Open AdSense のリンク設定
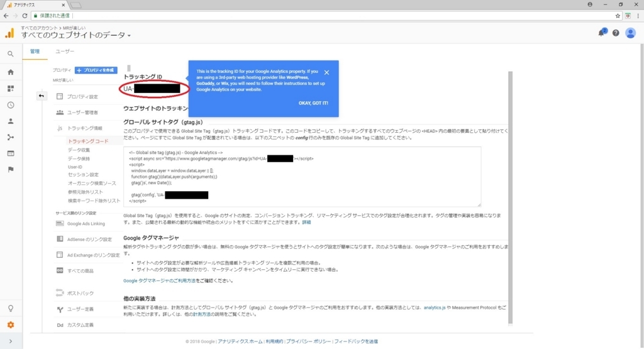 point(89,240)
